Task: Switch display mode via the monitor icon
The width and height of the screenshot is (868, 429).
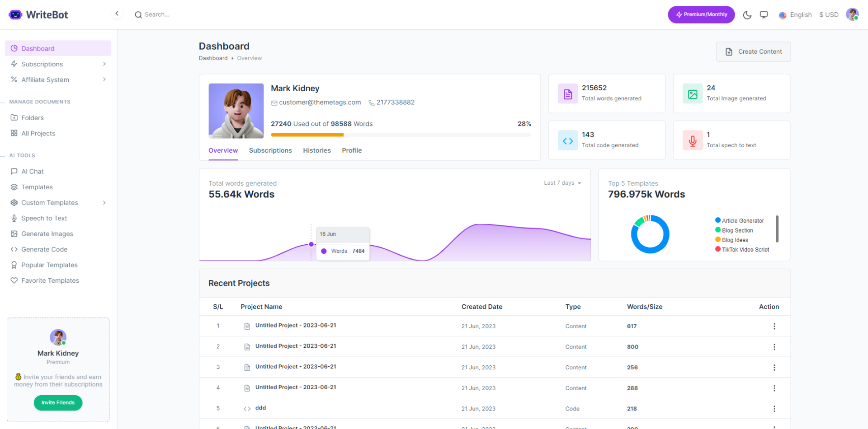Action: pos(764,14)
